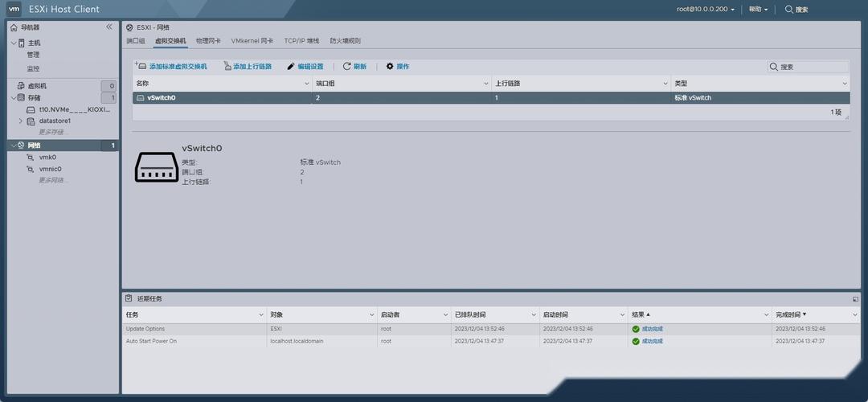Viewport: 868px width, 402px height.
Task: Click the add standard vSwitch icon
Action: (141, 66)
